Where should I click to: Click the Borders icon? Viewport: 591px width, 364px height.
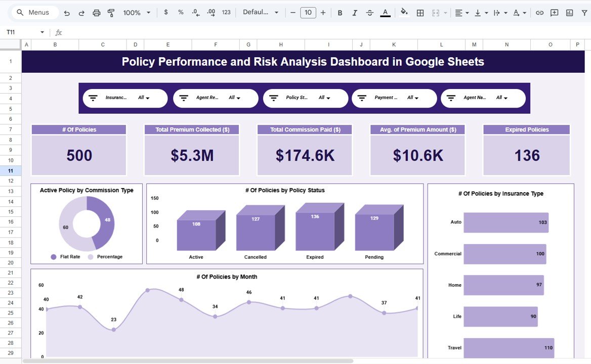(420, 12)
